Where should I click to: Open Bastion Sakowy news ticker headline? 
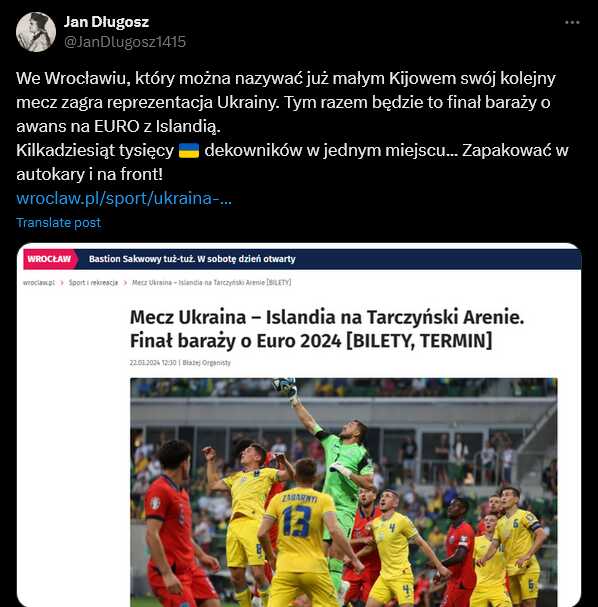tap(192, 259)
